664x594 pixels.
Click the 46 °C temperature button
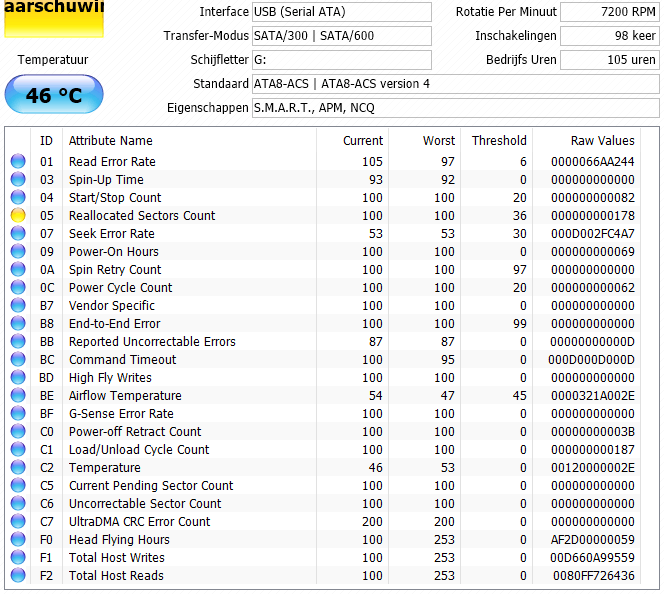pyautogui.click(x=54, y=94)
